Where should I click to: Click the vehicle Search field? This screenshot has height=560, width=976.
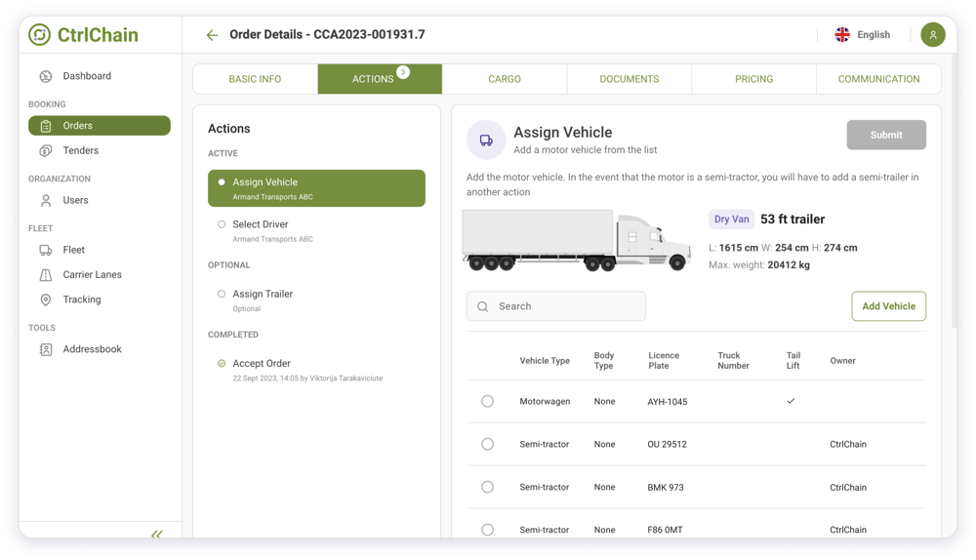tap(556, 306)
